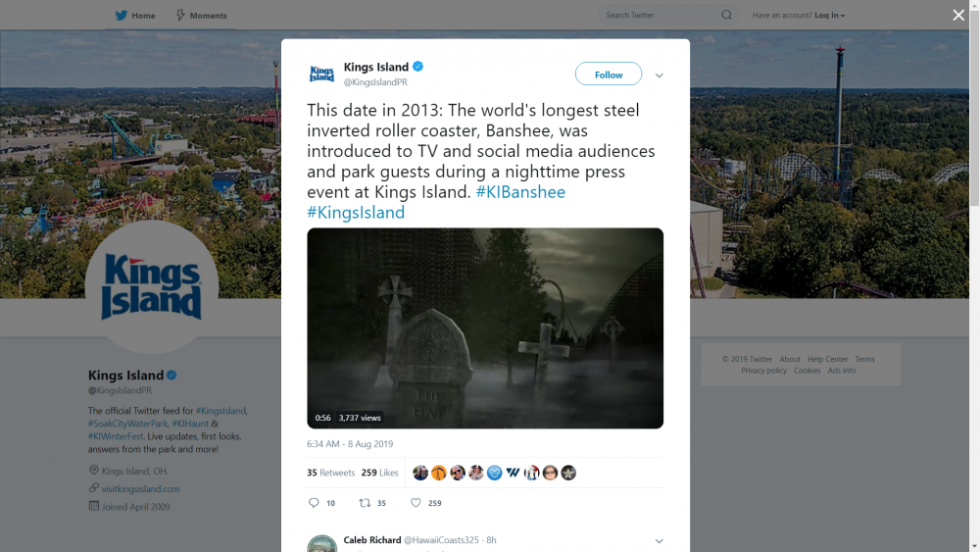
Task: Open the #KingsIsland hashtag in the tweet
Action: [356, 213]
